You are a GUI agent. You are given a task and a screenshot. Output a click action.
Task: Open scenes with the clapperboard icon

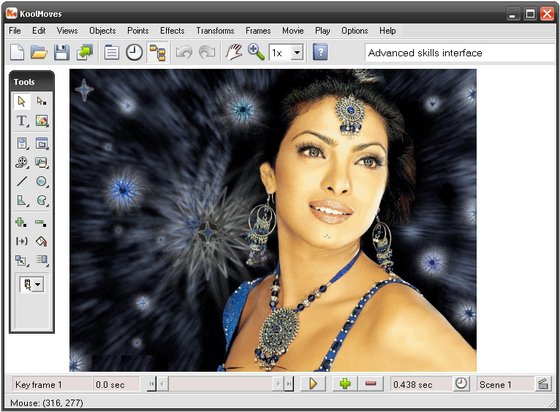[x=543, y=384]
